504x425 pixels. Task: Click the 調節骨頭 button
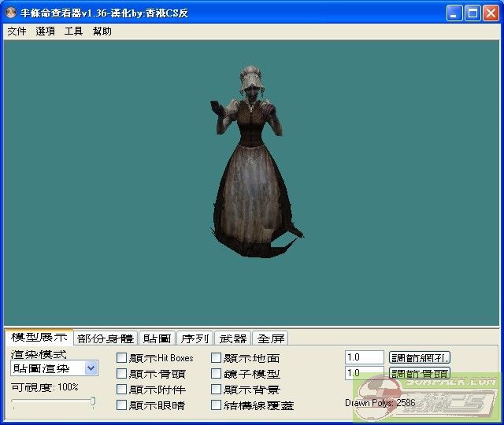click(420, 373)
